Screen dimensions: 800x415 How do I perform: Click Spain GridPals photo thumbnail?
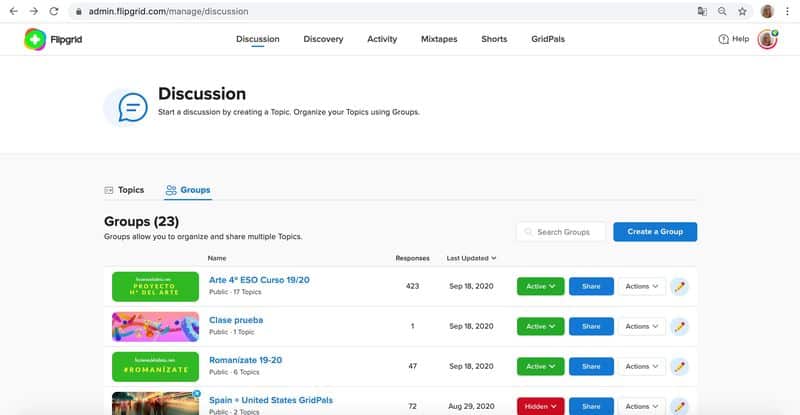[x=155, y=403]
